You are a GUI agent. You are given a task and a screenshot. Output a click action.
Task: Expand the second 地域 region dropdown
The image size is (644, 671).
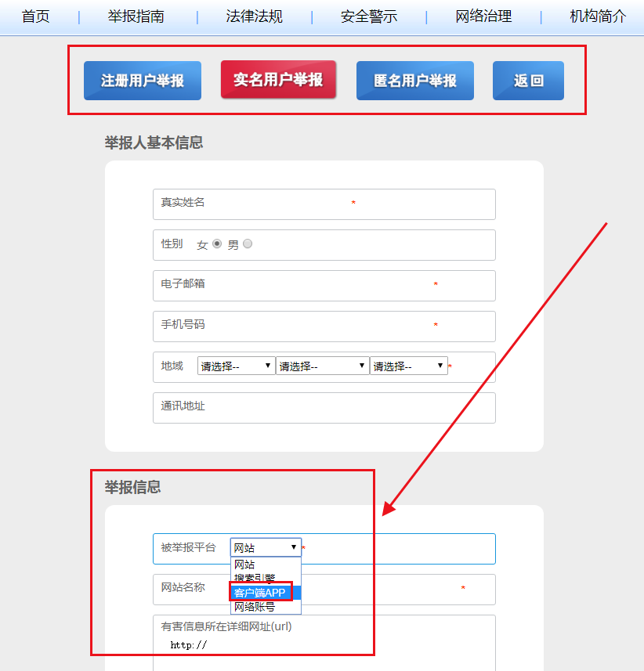click(x=322, y=366)
